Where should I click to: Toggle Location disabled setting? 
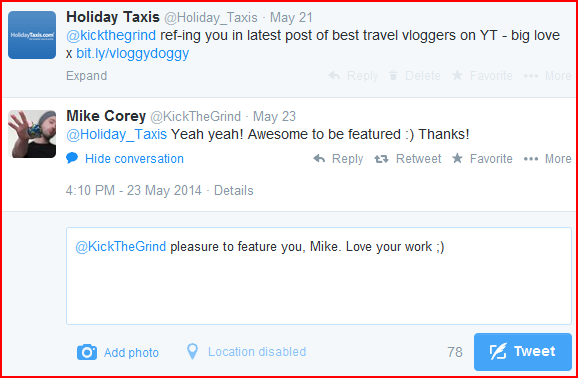coord(257,352)
